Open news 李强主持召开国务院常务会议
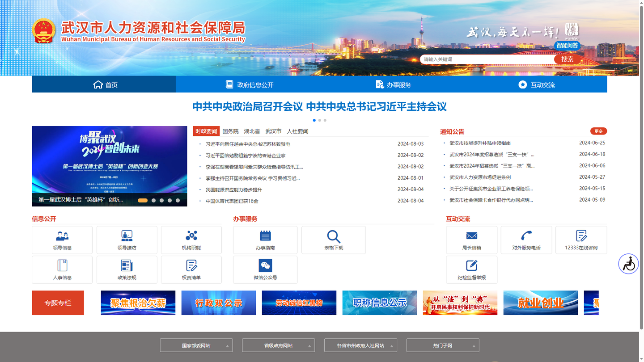Image resolution: width=644 pixels, height=362 pixels. pos(253,178)
